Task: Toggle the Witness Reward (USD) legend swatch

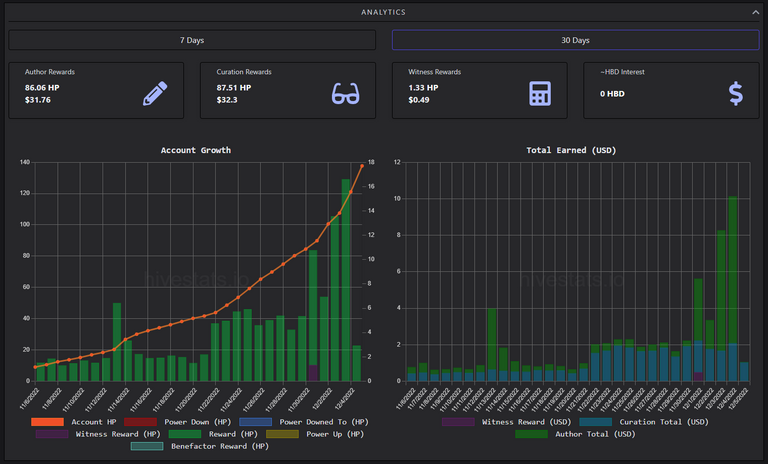Action: coord(458,422)
